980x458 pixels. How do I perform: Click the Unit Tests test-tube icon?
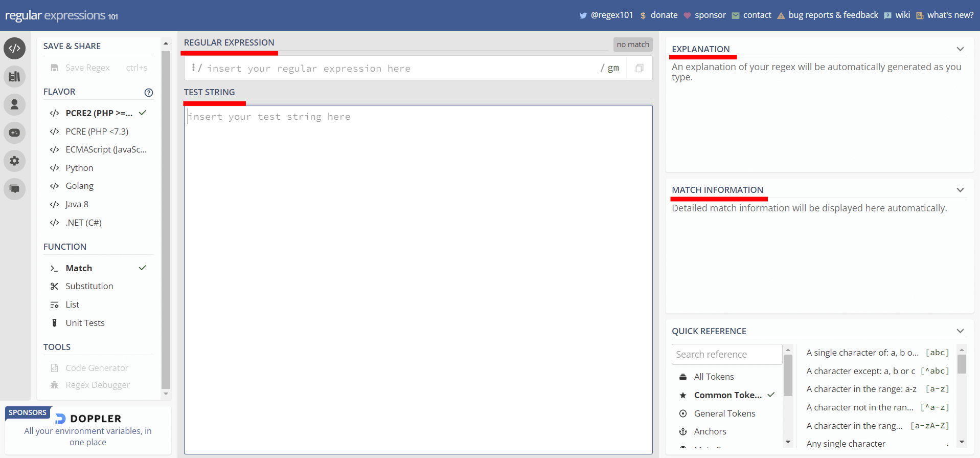pos(54,323)
